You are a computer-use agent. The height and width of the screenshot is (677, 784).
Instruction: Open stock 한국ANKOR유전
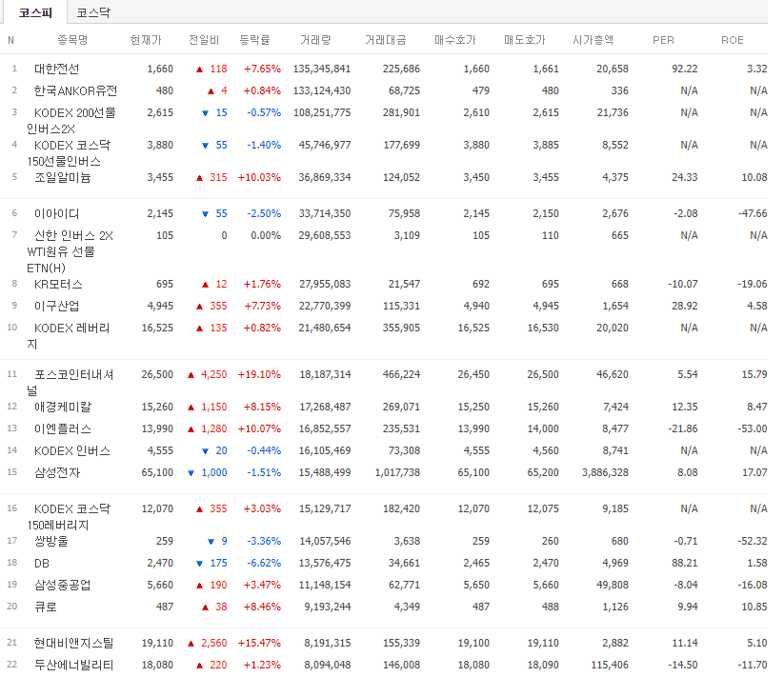pos(75,90)
